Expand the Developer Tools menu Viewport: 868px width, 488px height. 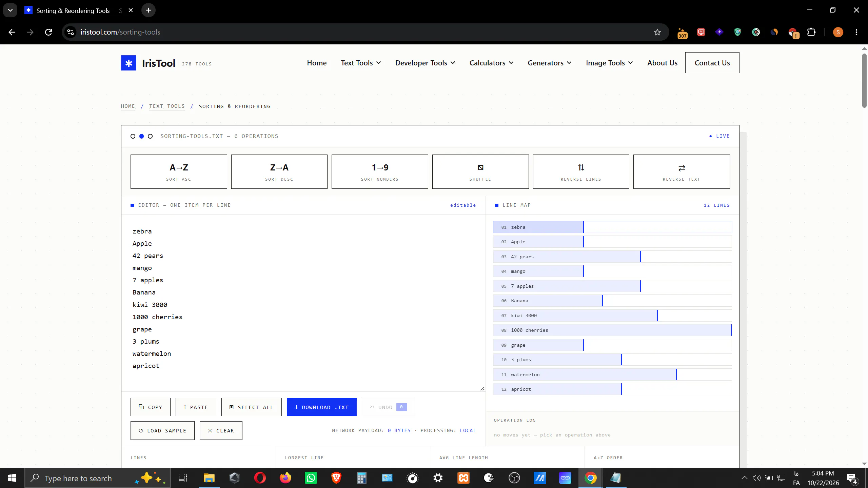click(425, 63)
